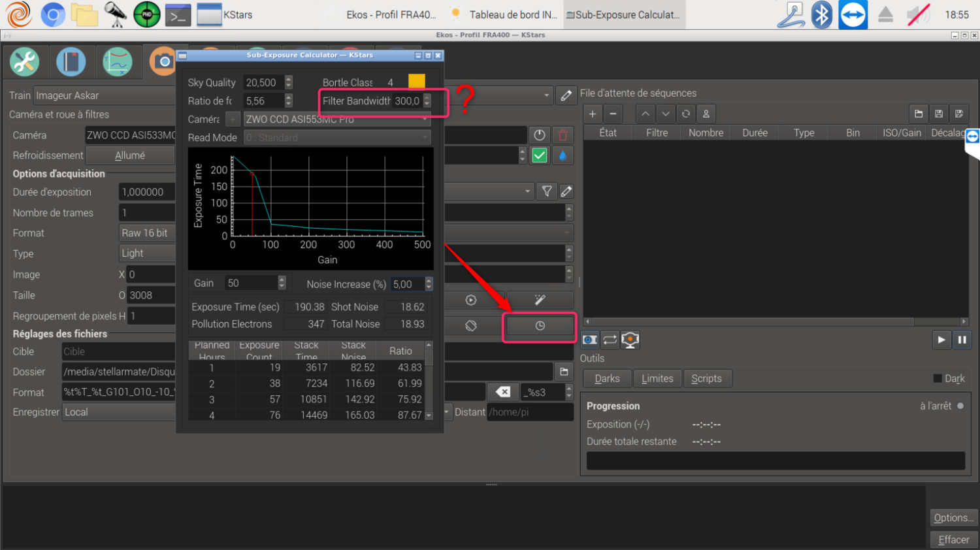Save the sequence queue as new file

click(x=959, y=114)
